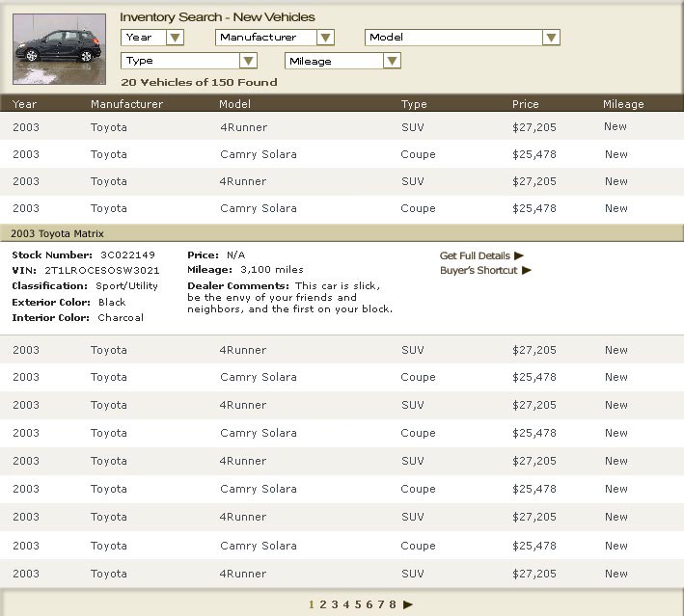684x616 pixels.
Task: Open the Year dropdown
Action: click(152, 38)
